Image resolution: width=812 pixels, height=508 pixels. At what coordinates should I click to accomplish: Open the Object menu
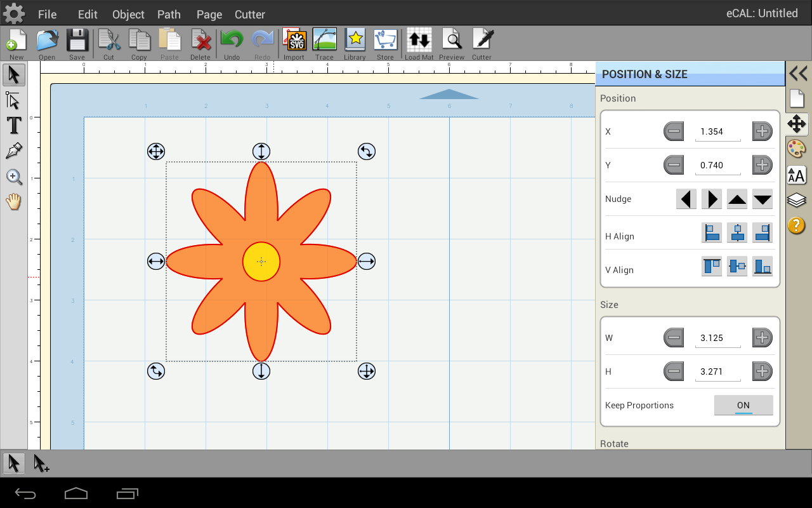128,14
